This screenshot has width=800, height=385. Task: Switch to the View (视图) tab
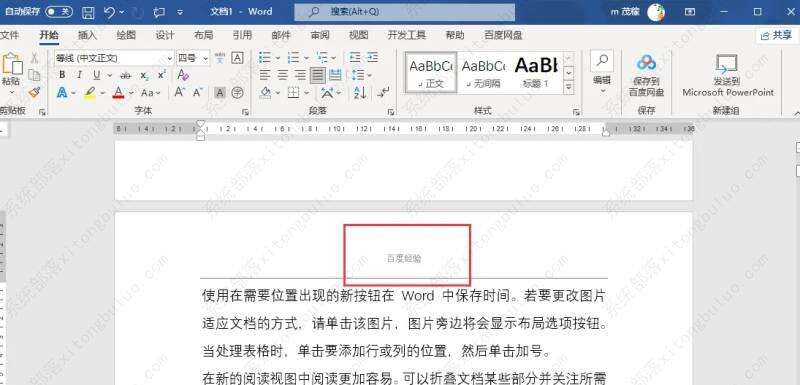(359, 35)
